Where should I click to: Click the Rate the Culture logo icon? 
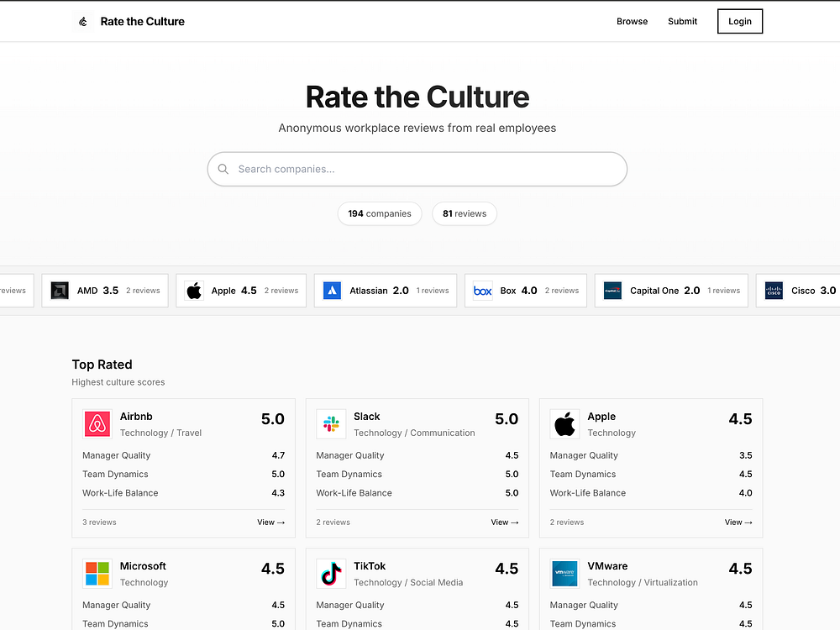tap(82, 22)
